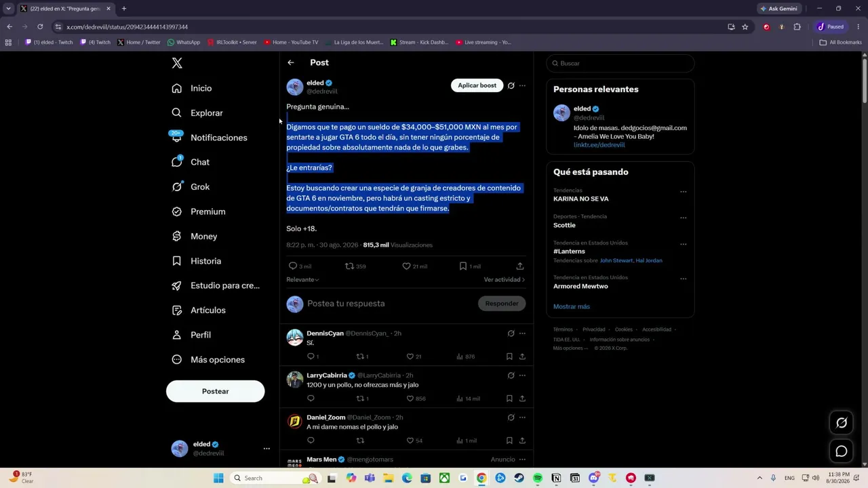Viewport: 868px width, 488px height.
Task: Open the linktr.ee/dedreviil link
Action: point(599,145)
